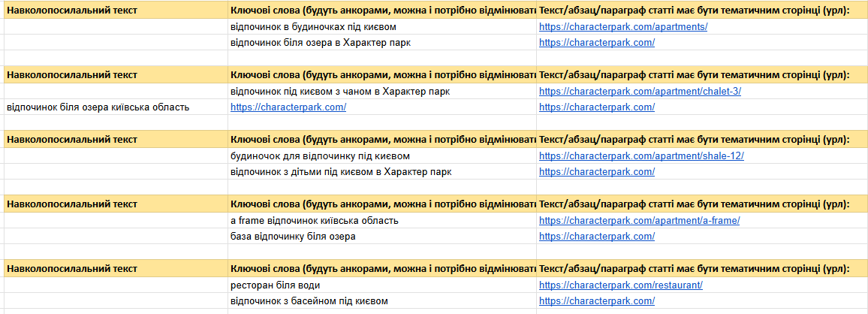Click cell 'відпочинок біля озера київська область'
This screenshot has width=868, height=314.
[98, 107]
